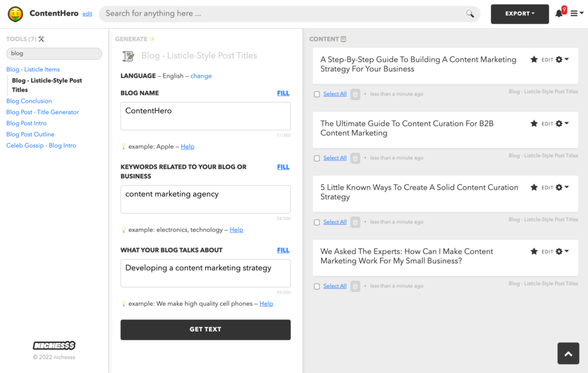Click FILL next to Keywords field
Screen dimensions: 588x373
coord(283,167)
